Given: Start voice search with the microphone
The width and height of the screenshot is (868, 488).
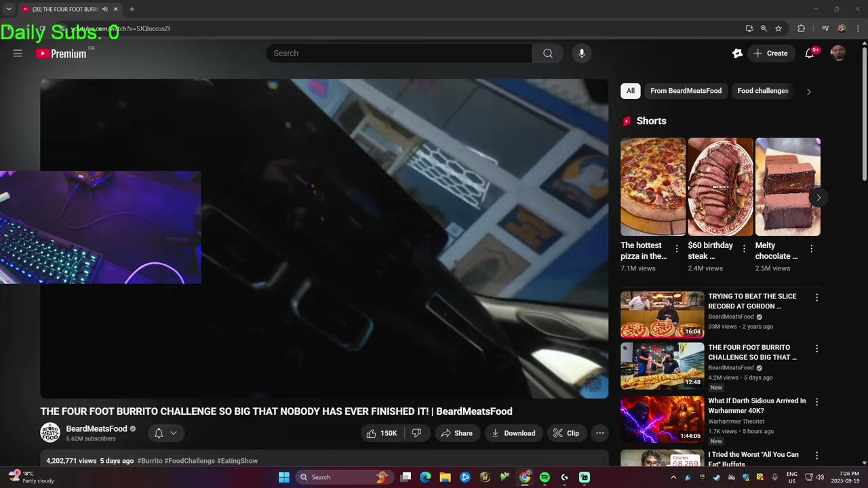Looking at the screenshot, I should [x=581, y=54].
